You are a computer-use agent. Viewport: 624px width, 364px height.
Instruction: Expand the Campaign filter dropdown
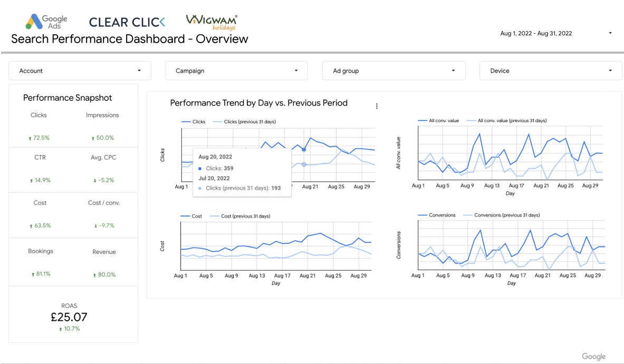coord(236,71)
